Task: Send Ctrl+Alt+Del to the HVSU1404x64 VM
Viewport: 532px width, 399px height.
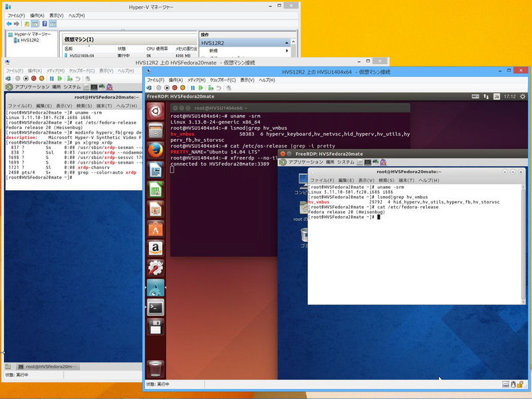Action: click(x=149, y=88)
